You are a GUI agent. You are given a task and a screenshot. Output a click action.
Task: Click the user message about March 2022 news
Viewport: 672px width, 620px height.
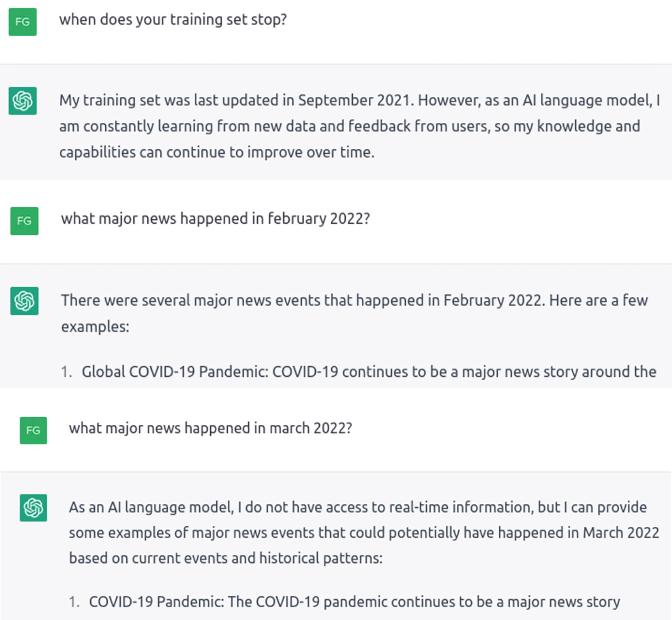click(210, 428)
